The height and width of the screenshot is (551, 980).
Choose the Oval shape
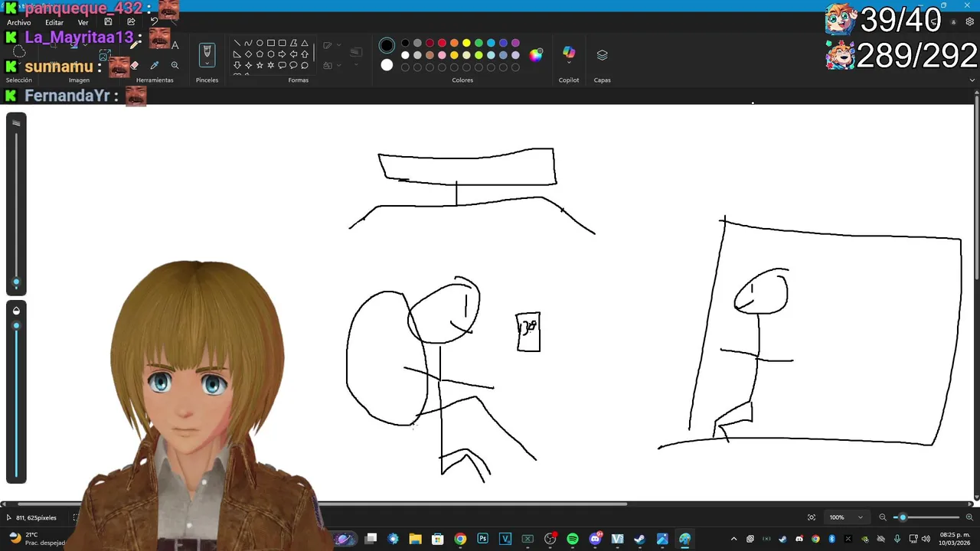260,43
